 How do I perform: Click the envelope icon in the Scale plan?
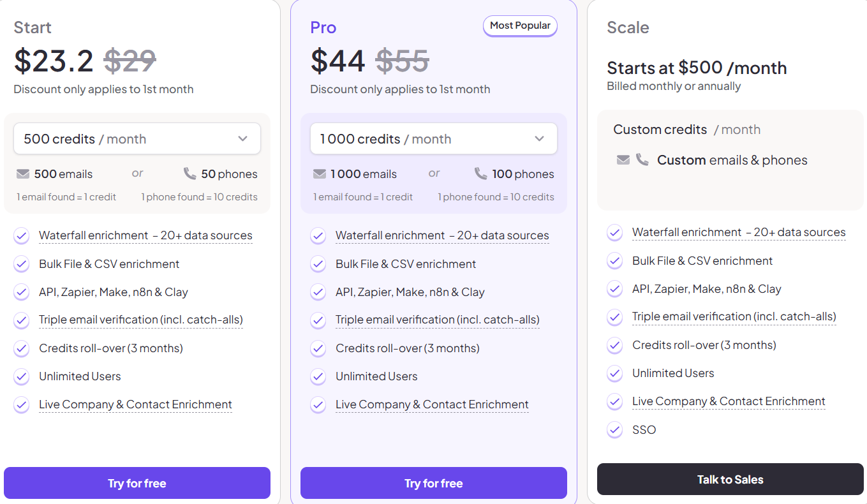[623, 159]
